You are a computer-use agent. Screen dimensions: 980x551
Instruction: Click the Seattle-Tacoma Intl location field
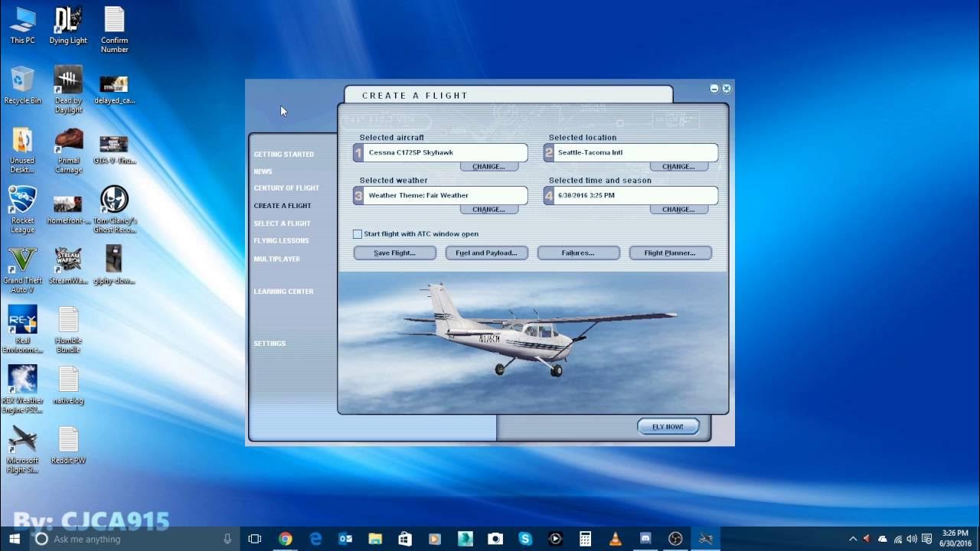(x=635, y=152)
